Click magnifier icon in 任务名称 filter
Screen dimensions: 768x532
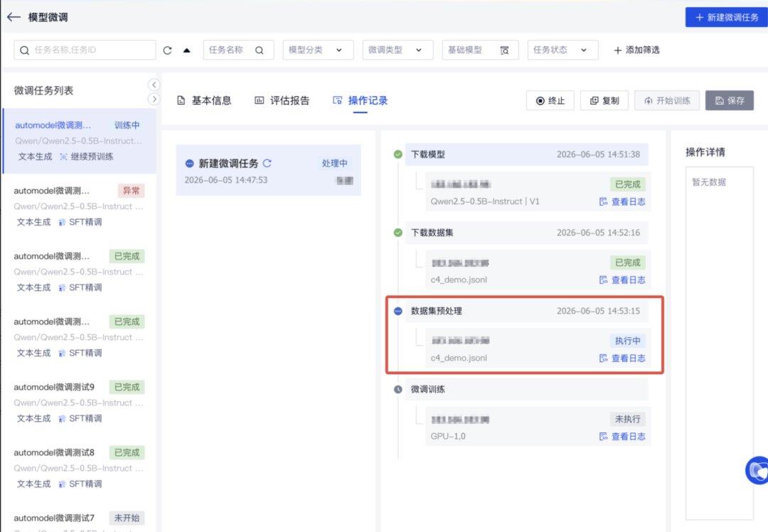[x=260, y=50]
